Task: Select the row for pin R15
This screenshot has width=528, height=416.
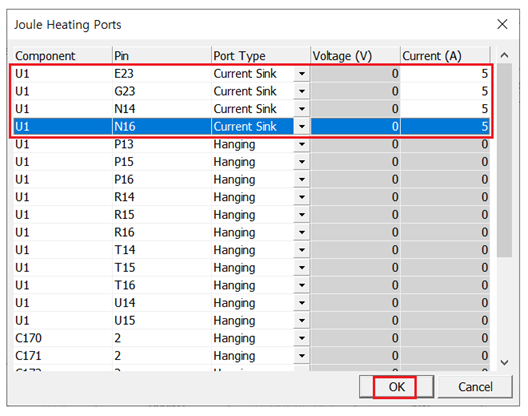Action: pyautogui.click(x=252, y=215)
